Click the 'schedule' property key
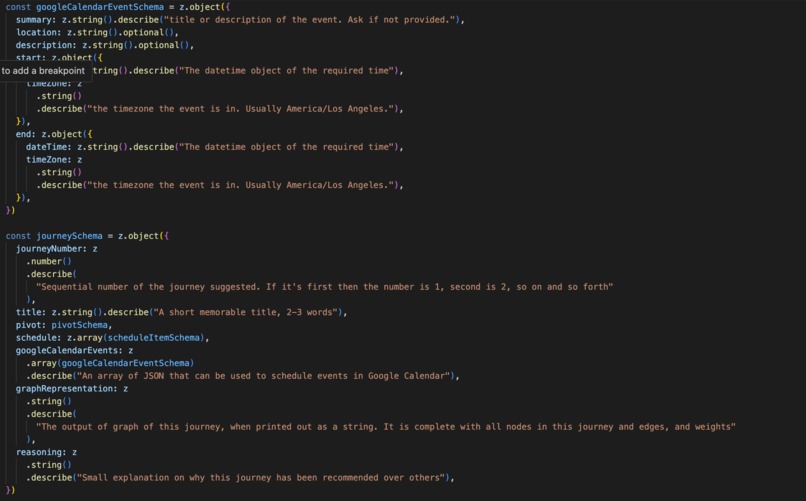Image resolution: width=806 pixels, height=501 pixels. [36, 338]
